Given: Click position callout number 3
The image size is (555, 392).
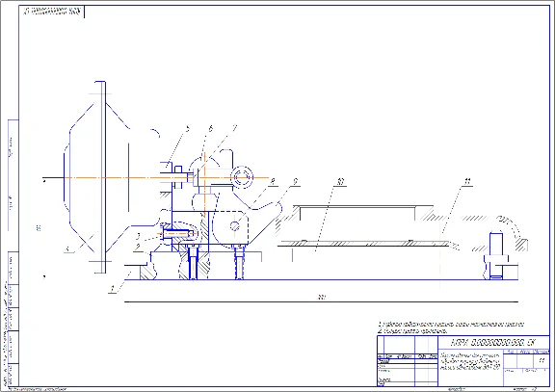Looking at the screenshot, I should point(139,235).
